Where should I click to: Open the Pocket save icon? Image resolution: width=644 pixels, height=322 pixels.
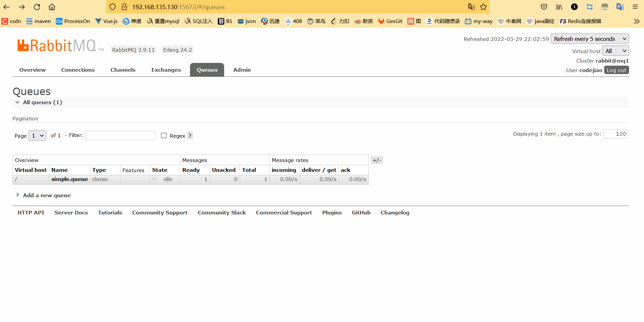click(544, 7)
